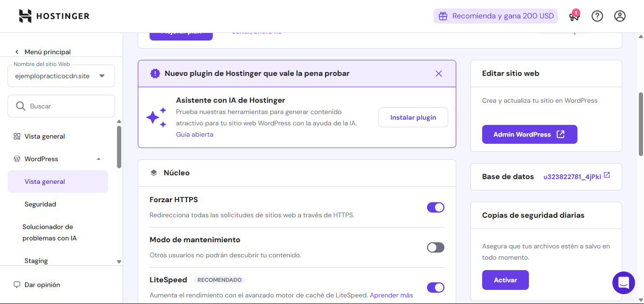The image size is (644, 304).
Task: Click the Modo de mantenimiento label
Action: (195, 240)
